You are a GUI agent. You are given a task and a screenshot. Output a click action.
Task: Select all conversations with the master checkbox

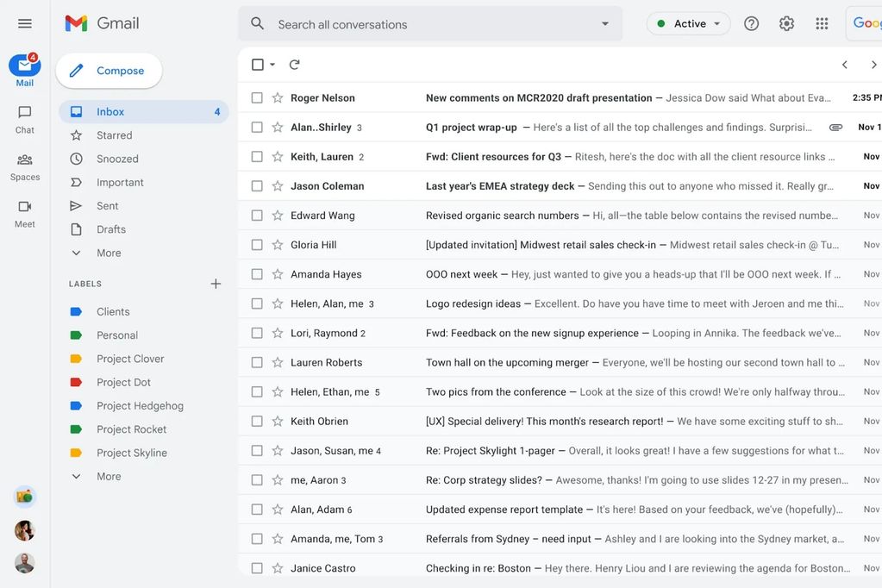(x=256, y=64)
